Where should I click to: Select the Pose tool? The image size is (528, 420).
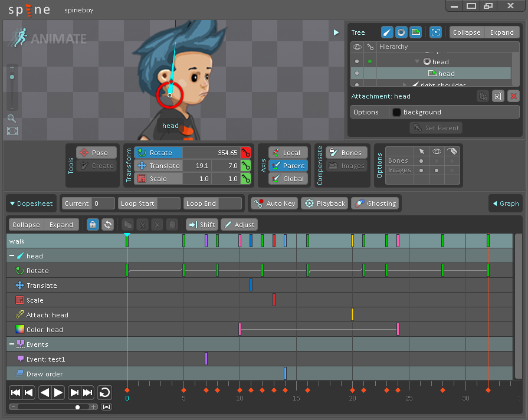(x=93, y=153)
